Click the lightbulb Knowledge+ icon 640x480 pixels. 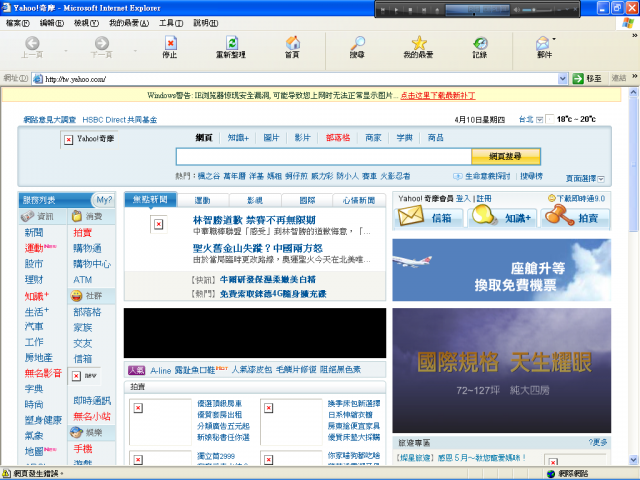(484, 215)
